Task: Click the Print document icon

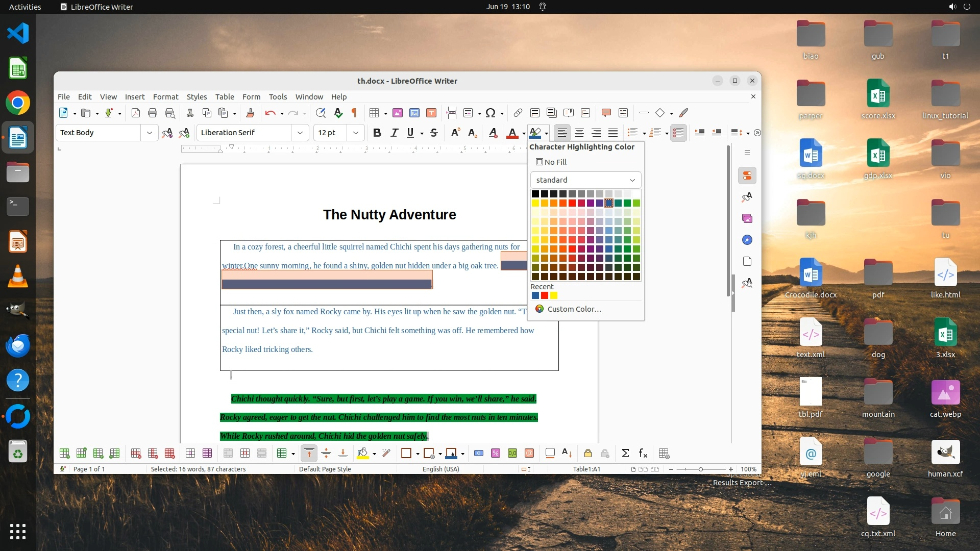Action: [x=152, y=113]
